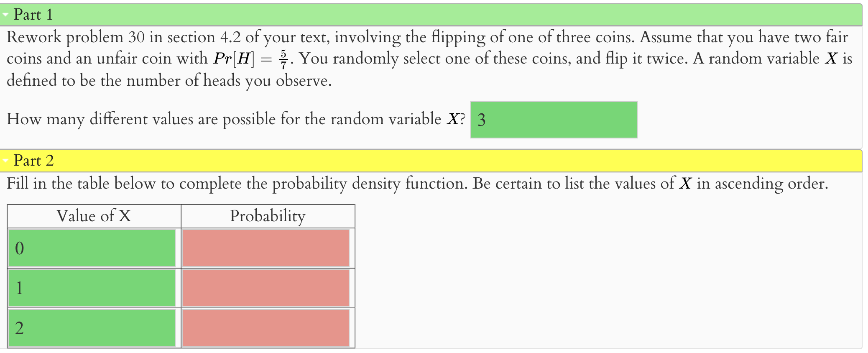The image size is (868, 353).
Task: Select the Value of X column header
Action: [x=94, y=216]
